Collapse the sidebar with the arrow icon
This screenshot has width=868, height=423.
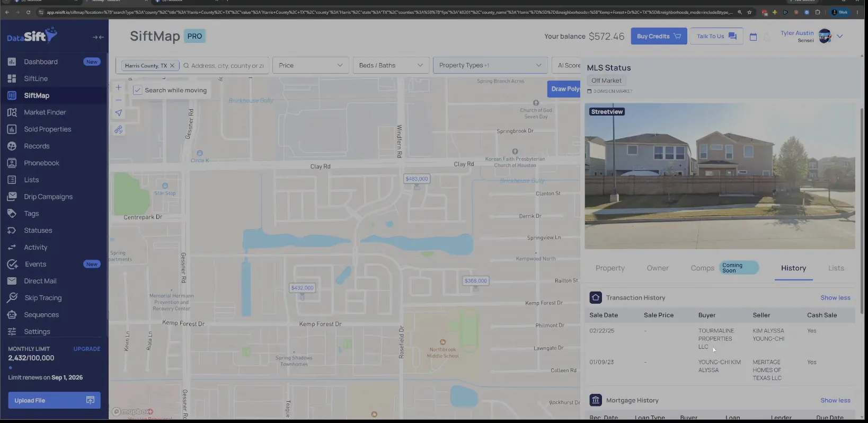98,37
